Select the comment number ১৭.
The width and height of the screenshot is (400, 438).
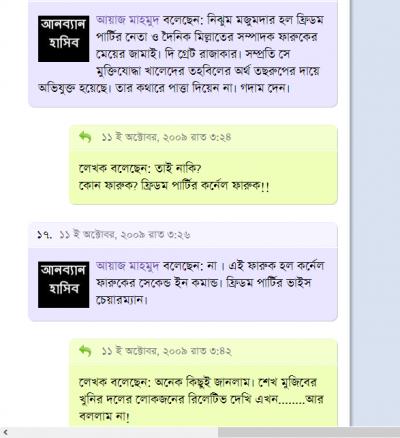point(45,235)
